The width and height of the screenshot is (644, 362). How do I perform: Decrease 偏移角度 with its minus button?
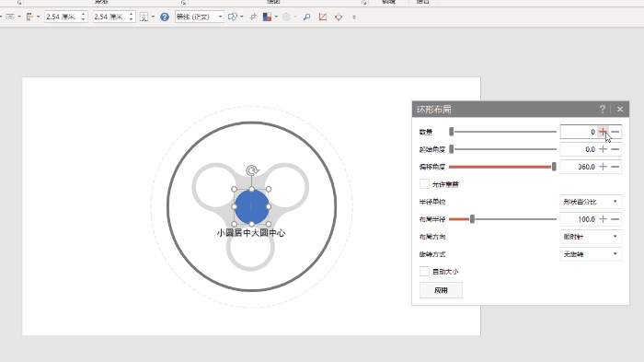tap(615, 167)
